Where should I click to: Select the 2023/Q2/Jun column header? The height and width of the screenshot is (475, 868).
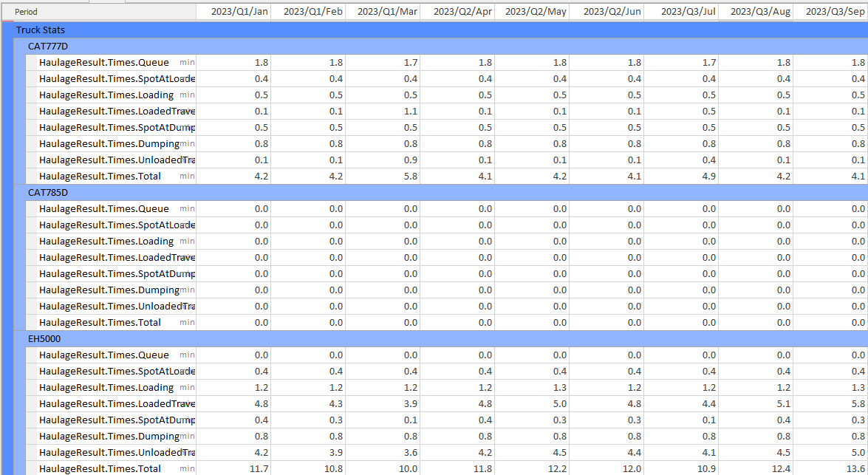pos(606,12)
